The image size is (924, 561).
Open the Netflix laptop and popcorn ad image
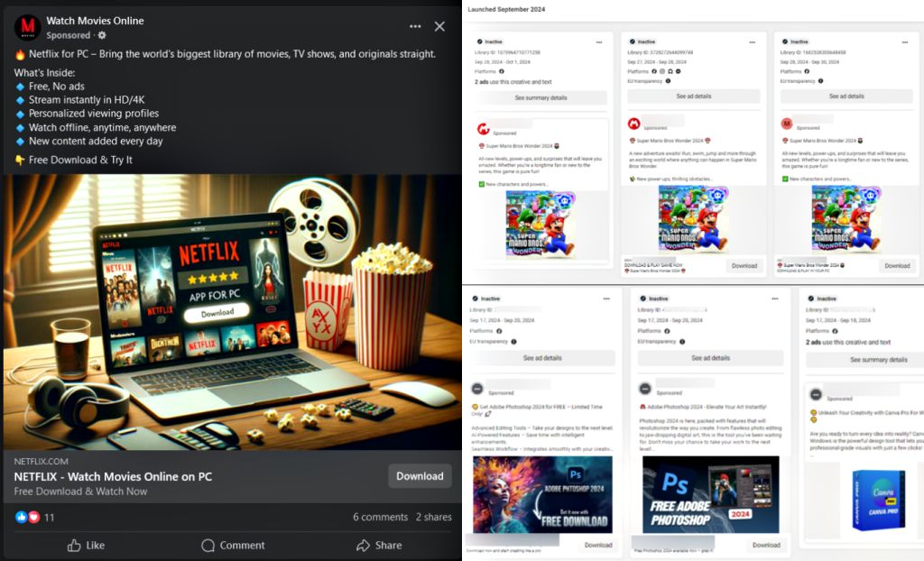pyautogui.click(x=232, y=312)
